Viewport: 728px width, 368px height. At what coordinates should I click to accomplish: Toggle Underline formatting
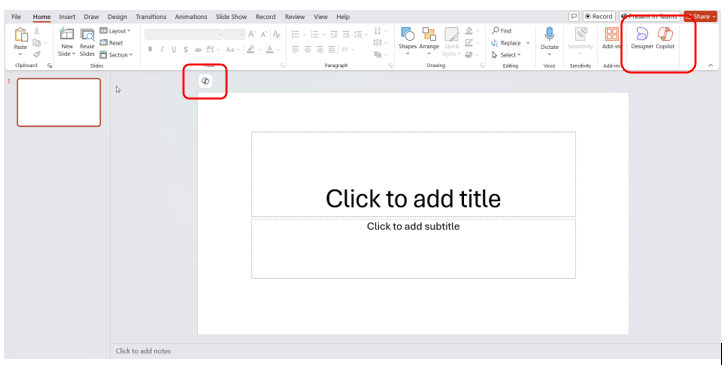[x=174, y=49]
